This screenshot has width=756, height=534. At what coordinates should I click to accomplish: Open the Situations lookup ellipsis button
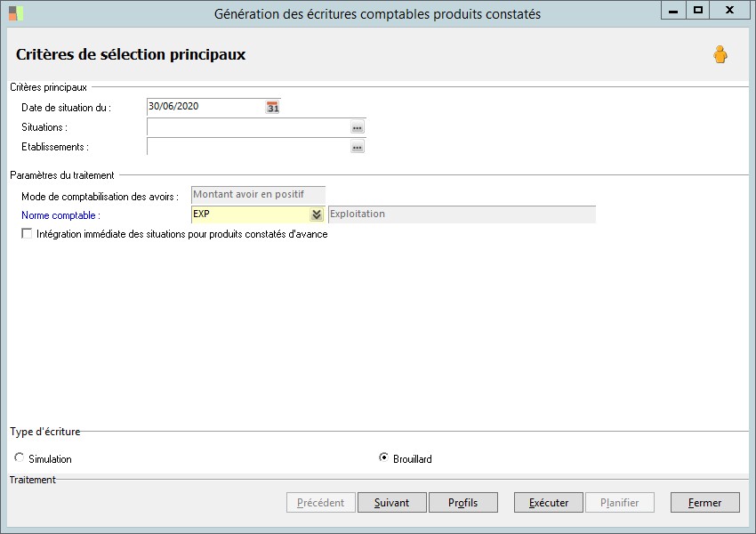point(358,127)
